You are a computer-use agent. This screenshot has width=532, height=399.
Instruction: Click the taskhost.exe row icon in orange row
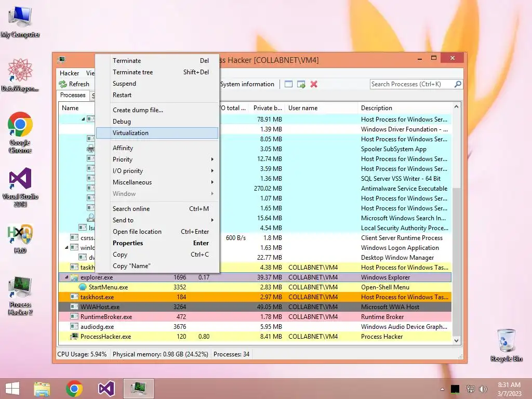click(74, 297)
